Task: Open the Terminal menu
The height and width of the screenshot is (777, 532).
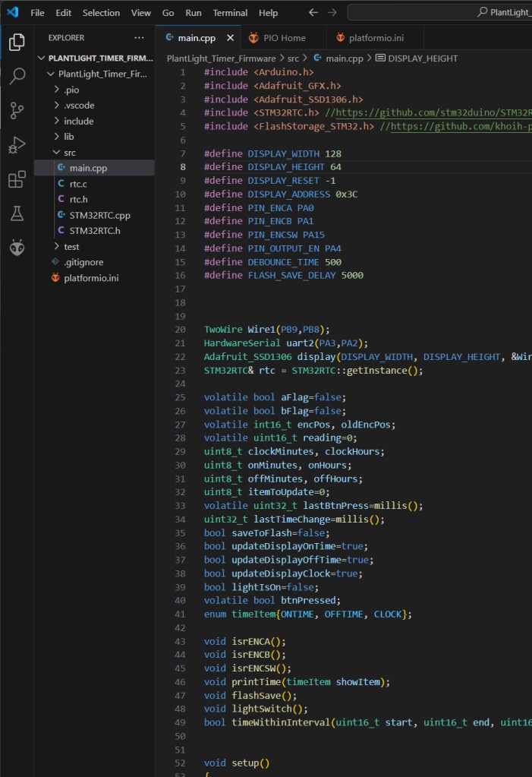Action: [x=230, y=13]
